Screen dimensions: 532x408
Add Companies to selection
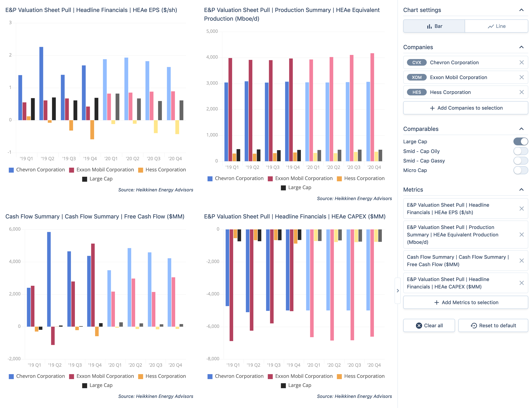tap(466, 108)
